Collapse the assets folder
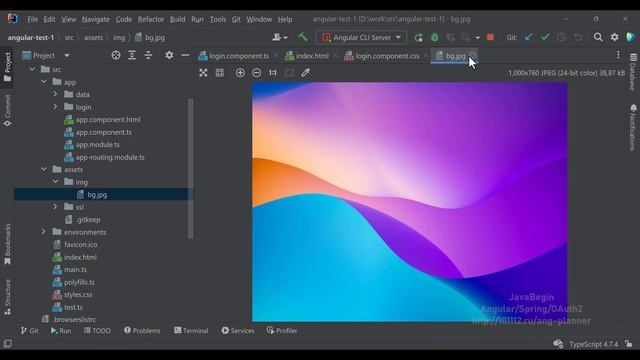Viewport: 640px width, 360px height. click(44, 169)
